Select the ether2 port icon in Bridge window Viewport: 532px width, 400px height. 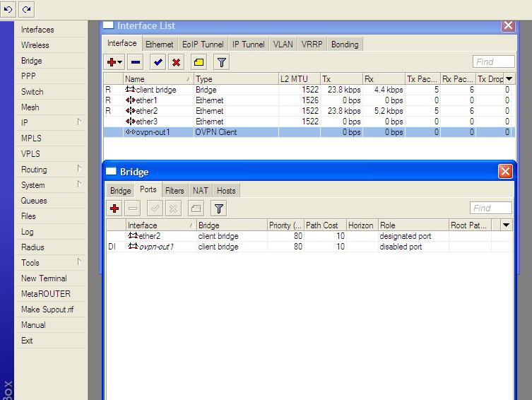click(133, 235)
